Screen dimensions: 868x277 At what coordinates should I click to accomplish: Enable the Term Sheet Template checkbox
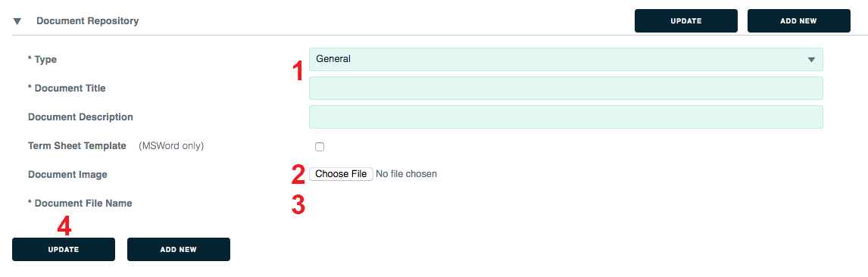tap(320, 147)
